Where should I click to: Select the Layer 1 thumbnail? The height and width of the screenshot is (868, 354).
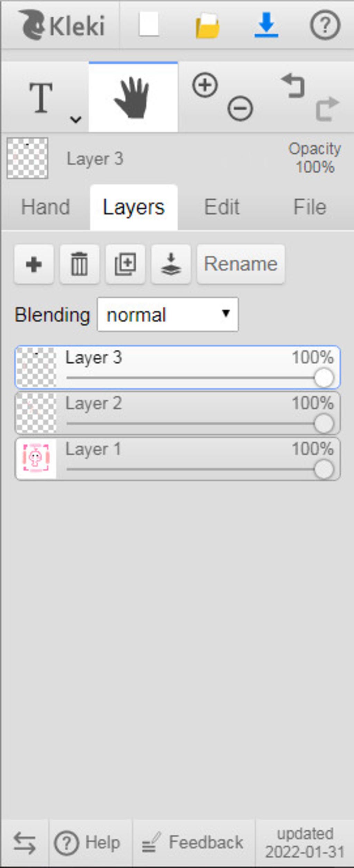point(36,459)
